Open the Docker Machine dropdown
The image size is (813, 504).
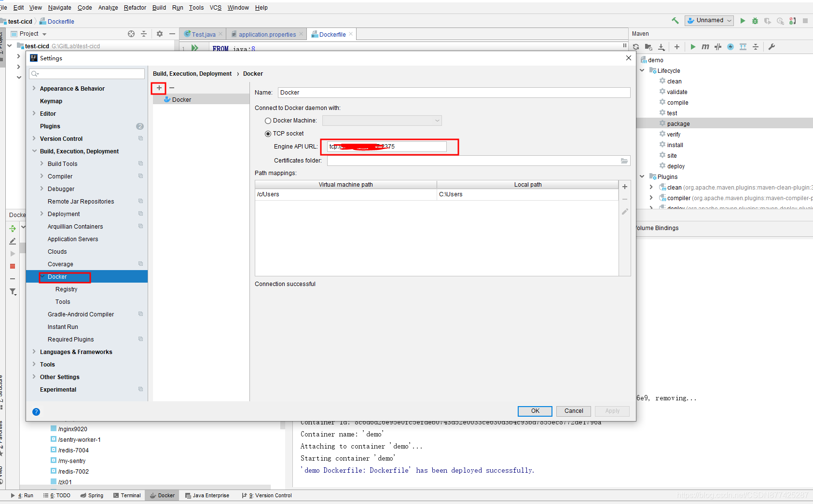[x=382, y=121]
